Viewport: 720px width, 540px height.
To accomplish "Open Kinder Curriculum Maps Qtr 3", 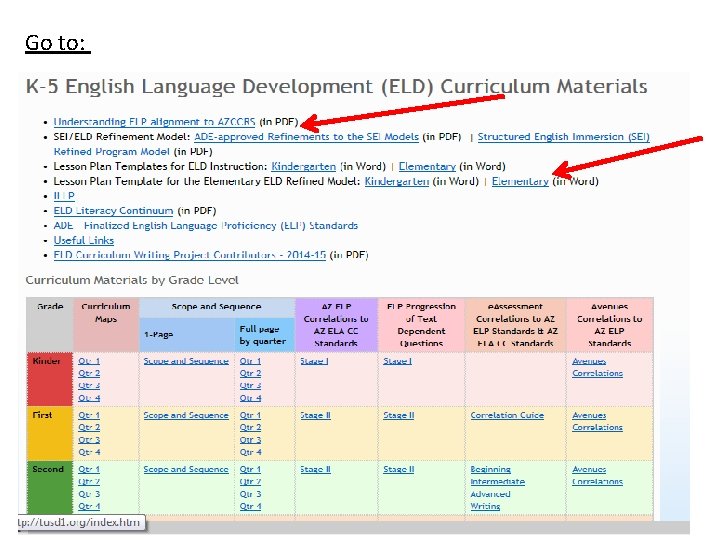I will point(89,386).
